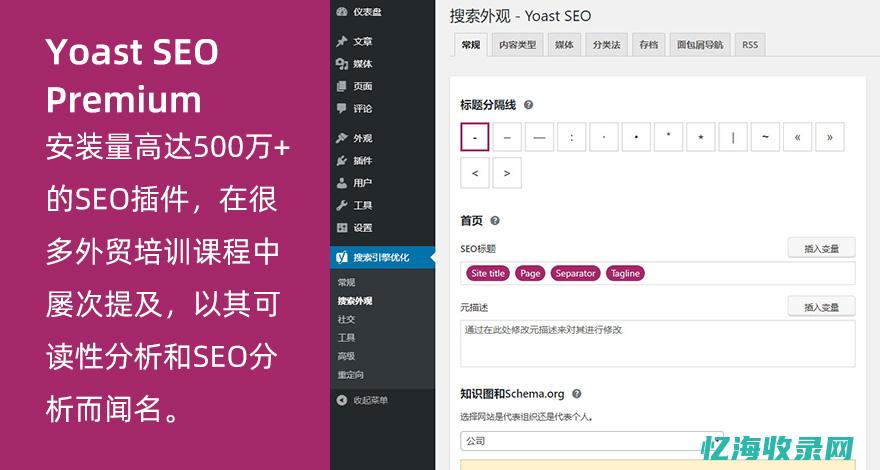The width and height of the screenshot is (880, 470).
Task: Select the » title separator
Action: coord(829,137)
